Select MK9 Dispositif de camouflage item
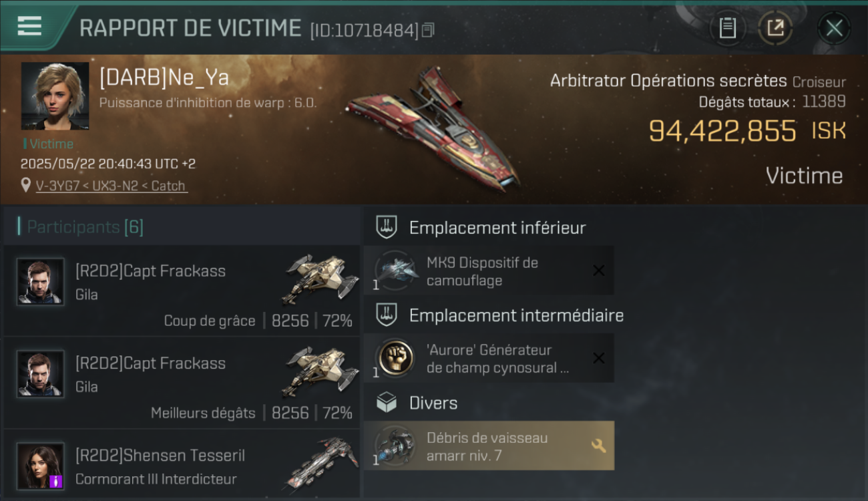 pos(489,271)
